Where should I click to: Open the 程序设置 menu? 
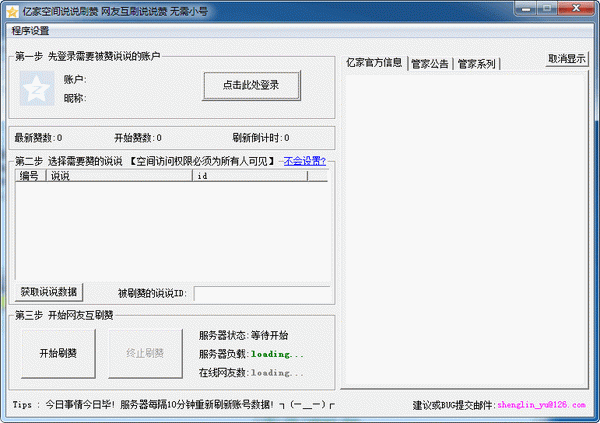coord(30,30)
